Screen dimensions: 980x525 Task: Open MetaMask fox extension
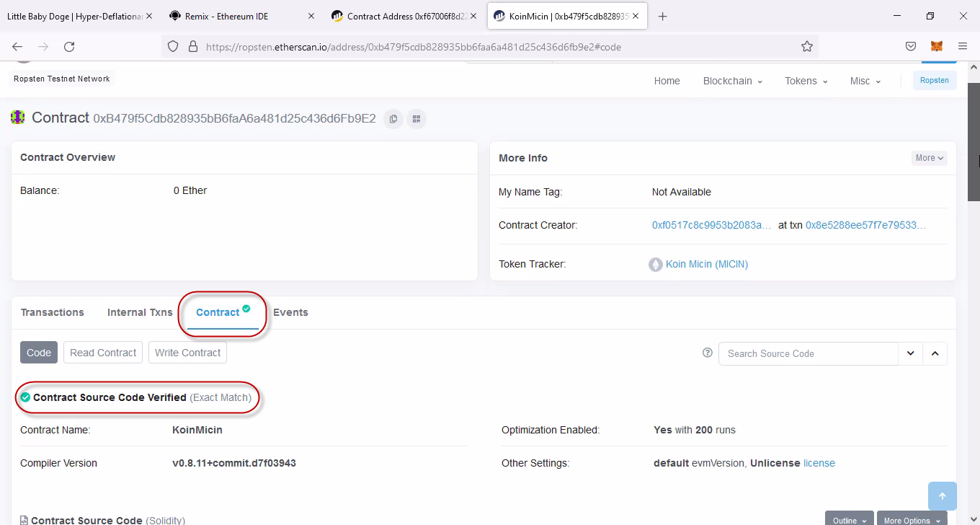click(x=936, y=46)
